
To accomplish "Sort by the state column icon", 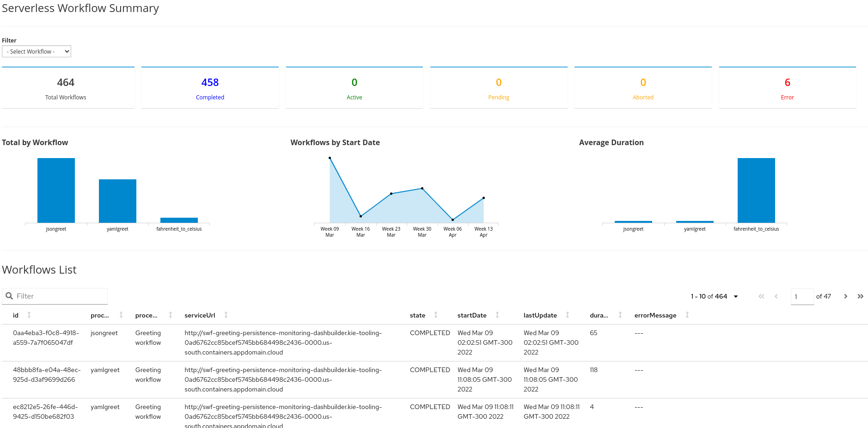I will (x=436, y=315).
